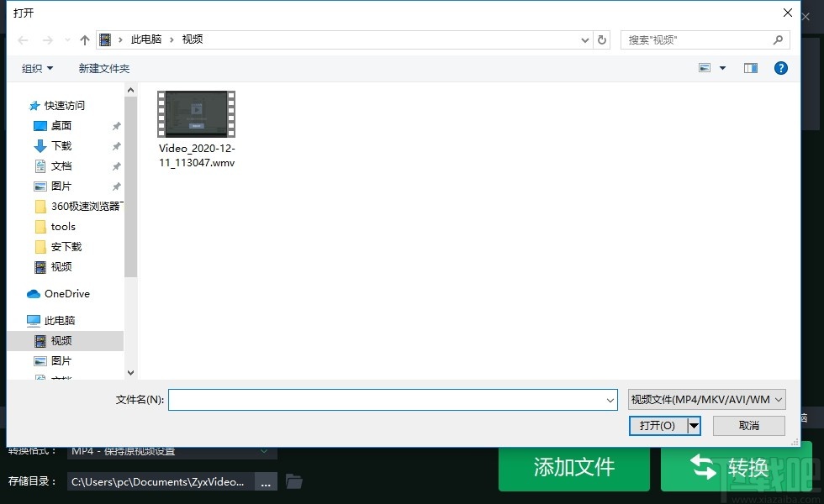Open the file type dropdown showing MP4/MKV/AVI
824x504 pixels.
[705, 399]
